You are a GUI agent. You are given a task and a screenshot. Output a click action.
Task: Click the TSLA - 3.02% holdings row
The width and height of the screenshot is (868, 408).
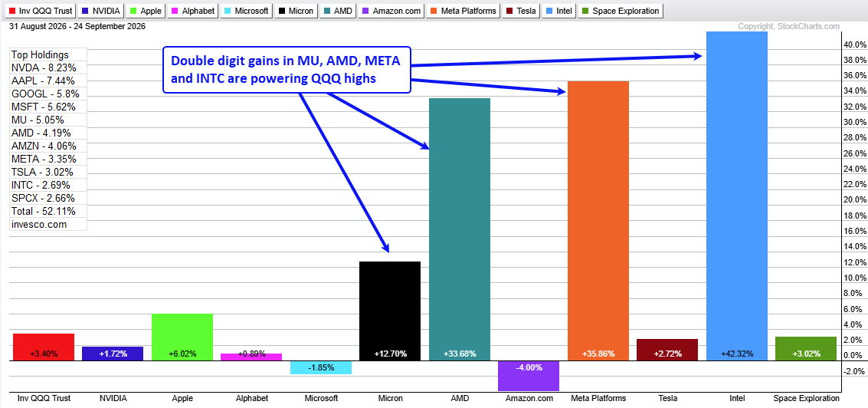(x=48, y=172)
